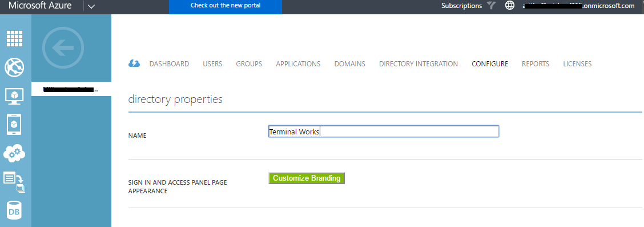644x227 pixels.
Task: Switch to the Users tab
Action: pos(212,63)
